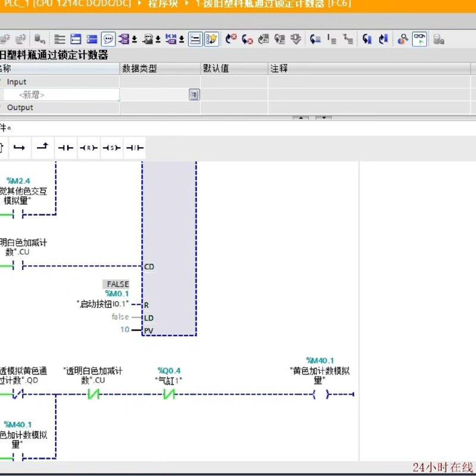The image size is (476, 476).
Task: Select the %M2.4 contact at top left
Action: tap(18, 215)
